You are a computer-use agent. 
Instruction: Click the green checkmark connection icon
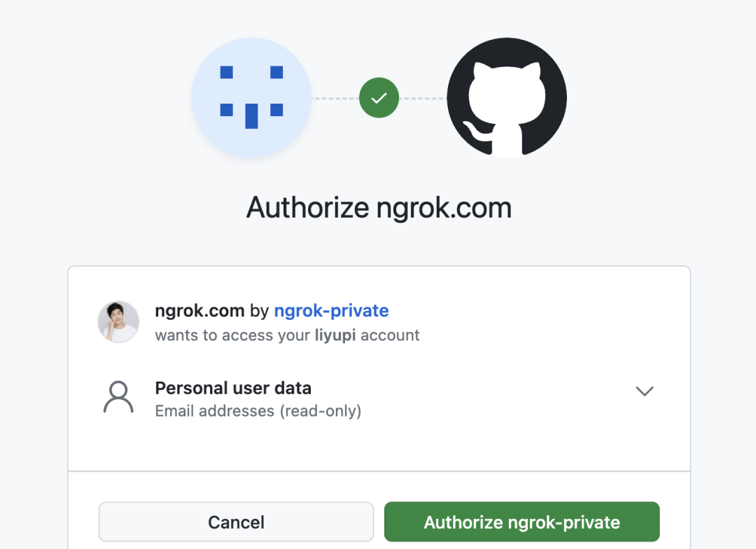(379, 98)
